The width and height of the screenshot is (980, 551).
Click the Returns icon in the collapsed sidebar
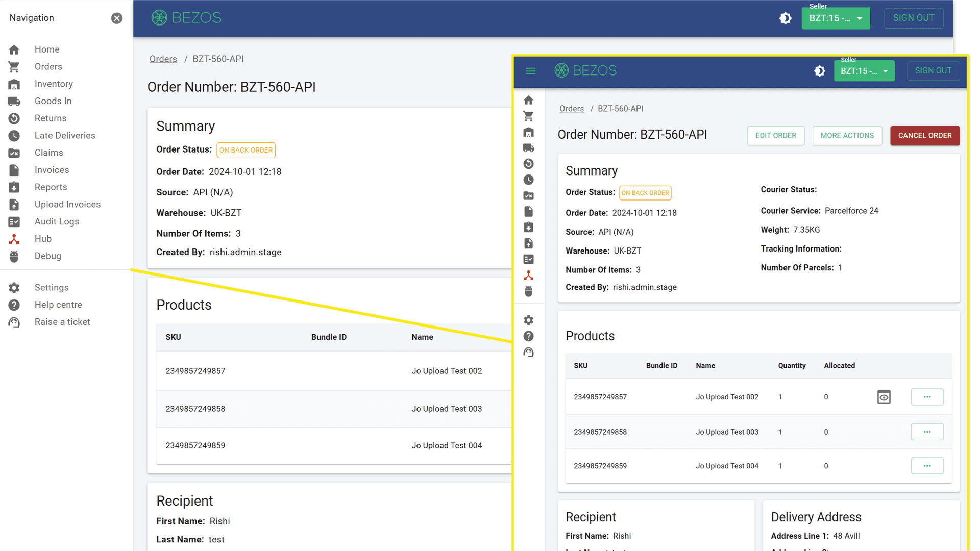coord(529,164)
